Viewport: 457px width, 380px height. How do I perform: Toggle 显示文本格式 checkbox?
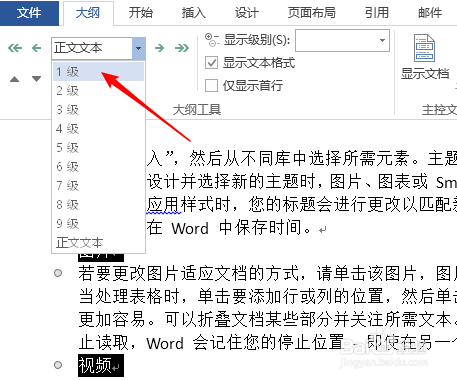pyautogui.click(x=212, y=63)
